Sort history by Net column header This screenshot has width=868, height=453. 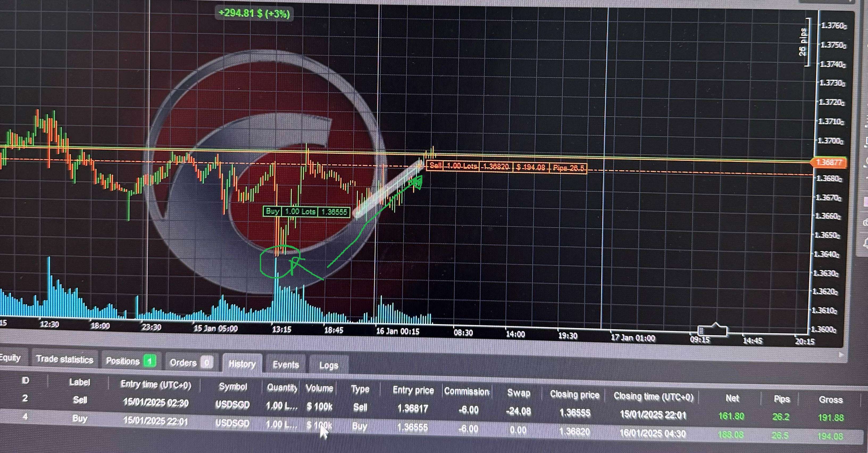coord(732,398)
